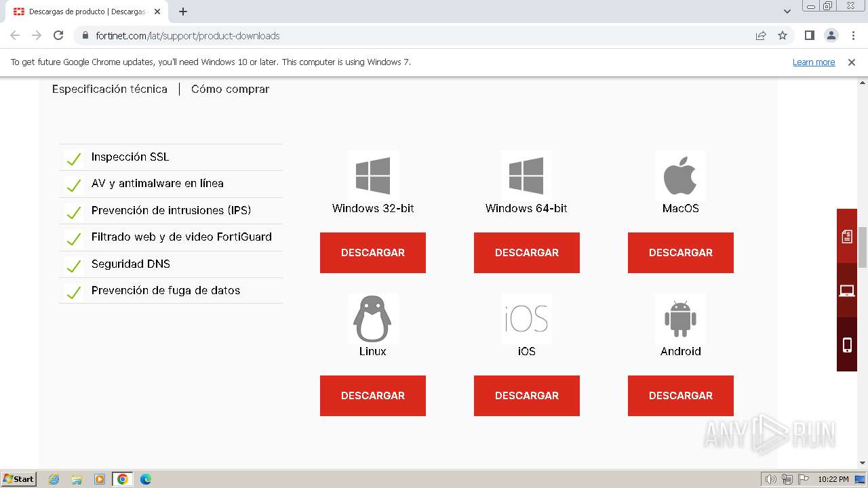
Task: Switch to Chrome in the taskbar
Action: coord(123,479)
